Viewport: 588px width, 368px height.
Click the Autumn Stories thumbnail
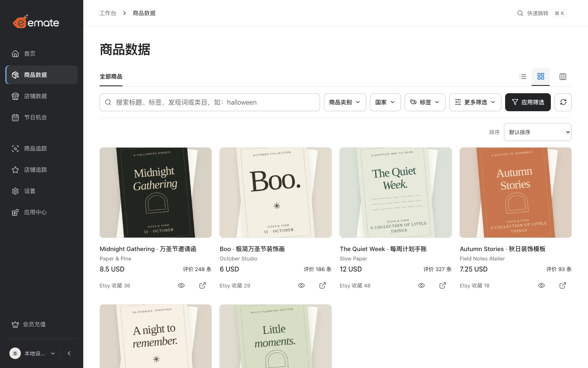(516, 193)
